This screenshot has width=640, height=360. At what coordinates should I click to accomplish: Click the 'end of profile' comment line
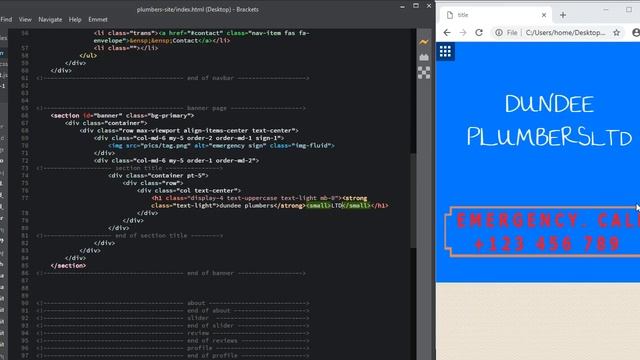173,356
